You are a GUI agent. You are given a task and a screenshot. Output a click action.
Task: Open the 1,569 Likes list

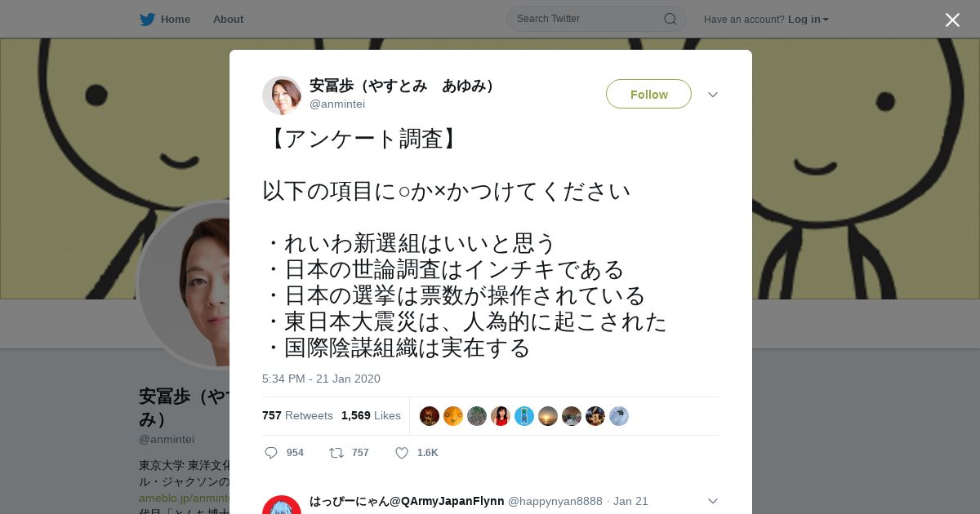click(x=371, y=416)
